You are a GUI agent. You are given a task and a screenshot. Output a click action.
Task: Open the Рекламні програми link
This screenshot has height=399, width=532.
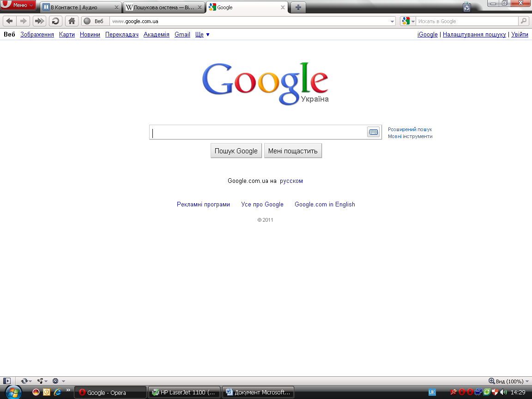(x=203, y=204)
